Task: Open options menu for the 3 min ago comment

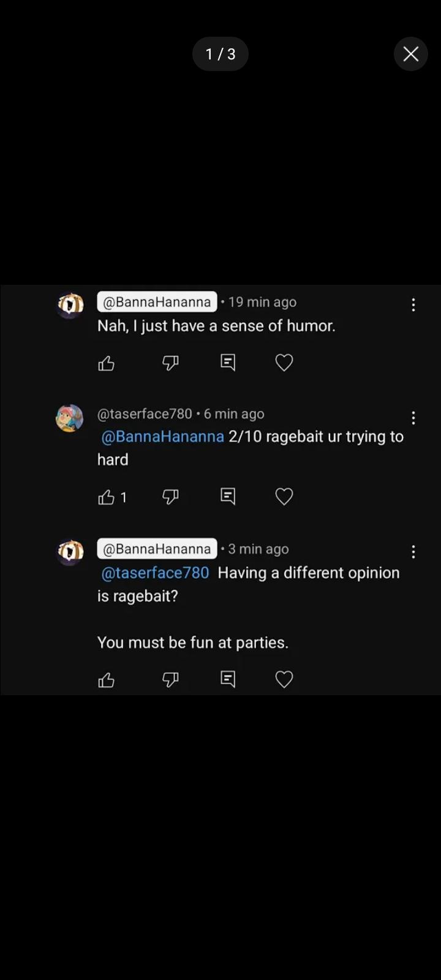Action: (x=413, y=552)
